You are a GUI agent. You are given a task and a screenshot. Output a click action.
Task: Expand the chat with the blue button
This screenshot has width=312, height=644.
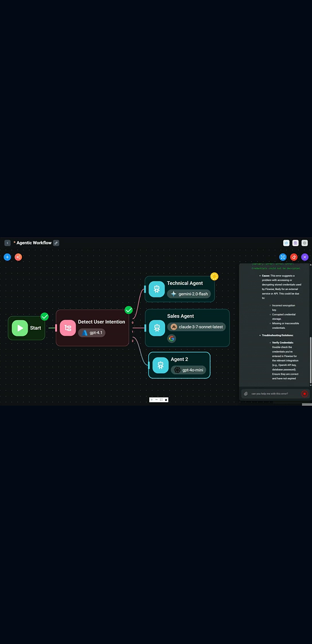[x=283, y=257]
